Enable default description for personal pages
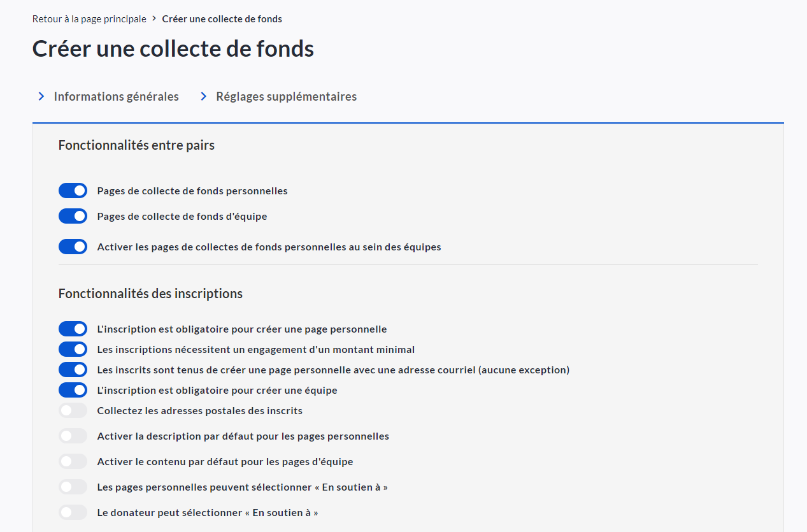This screenshot has width=807, height=532. (x=73, y=436)
